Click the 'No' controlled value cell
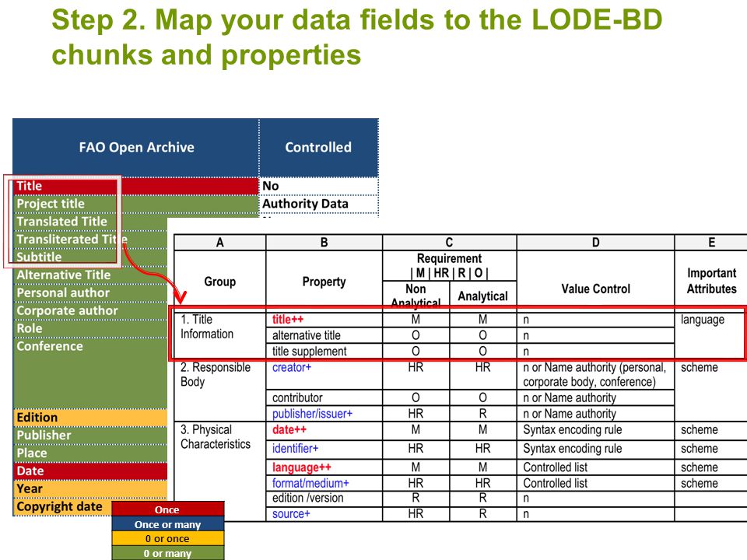Image resolution: width=747 pixels, height=560 pixels. click(319, 186)
